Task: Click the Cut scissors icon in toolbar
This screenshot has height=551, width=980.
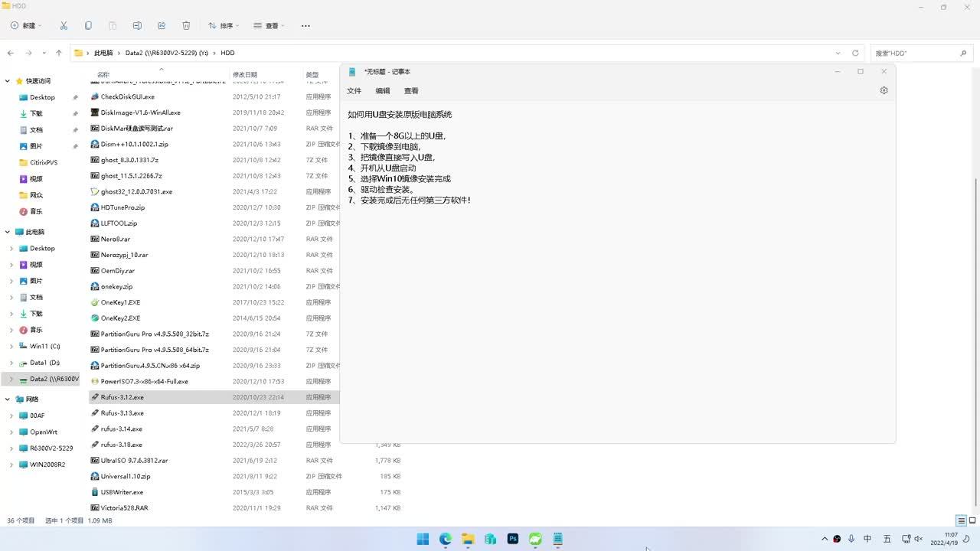Action: coord(64,25)
